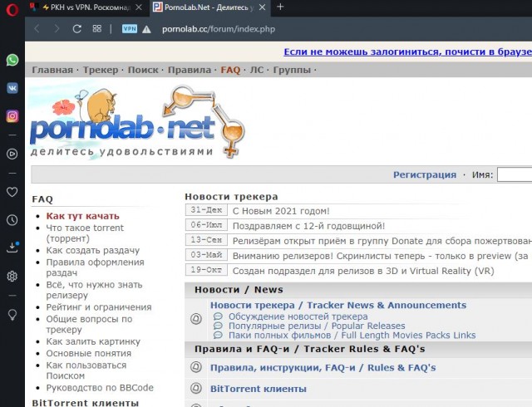Open the Player icon in sidebar
This screenshot has width=532, height=407.
point(12,154)
